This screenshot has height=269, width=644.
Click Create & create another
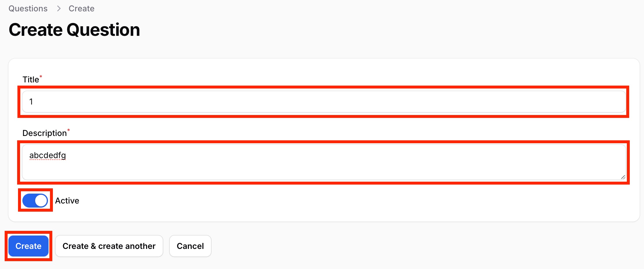109,246
